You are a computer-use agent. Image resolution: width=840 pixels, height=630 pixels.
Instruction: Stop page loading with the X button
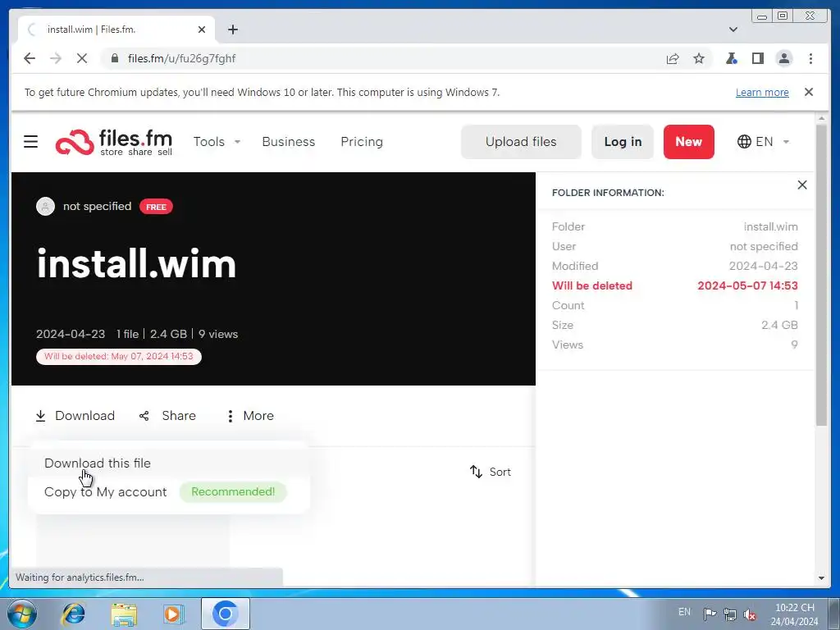click(x=82, y=58)
